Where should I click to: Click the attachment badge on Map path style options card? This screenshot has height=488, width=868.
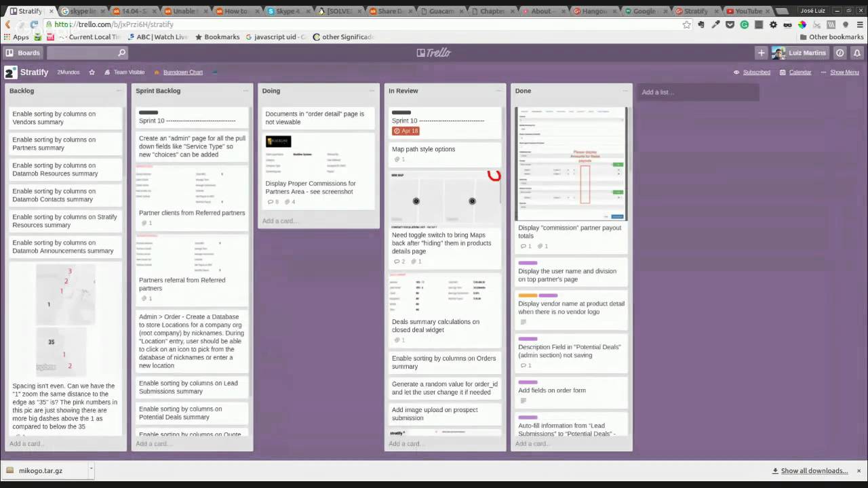[399, 160]
